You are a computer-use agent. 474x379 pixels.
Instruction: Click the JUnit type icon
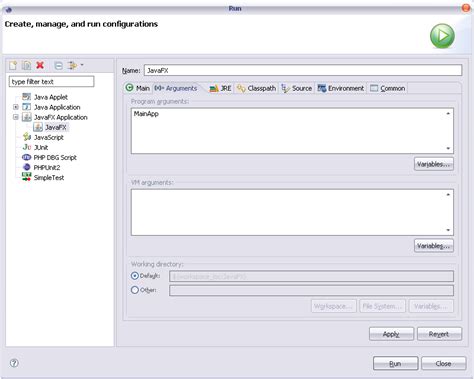[27, 147]
